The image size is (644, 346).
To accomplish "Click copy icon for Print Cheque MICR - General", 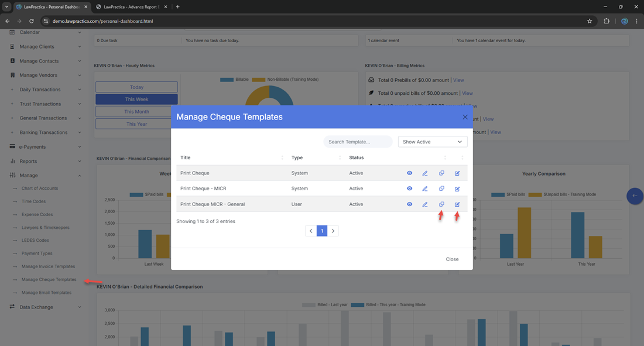I will [x=441, y=204].
